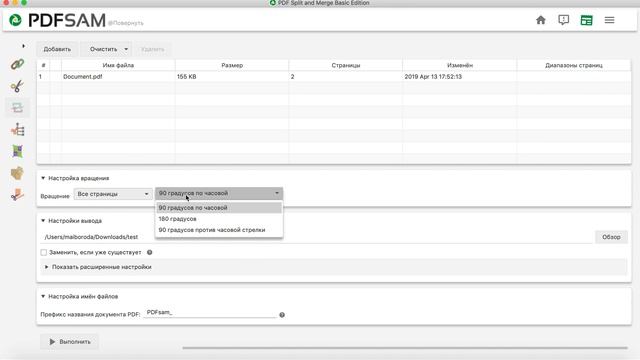Click help icon beside PDF prefix field
Screen dimensions: 640x360
pos(282,315)
